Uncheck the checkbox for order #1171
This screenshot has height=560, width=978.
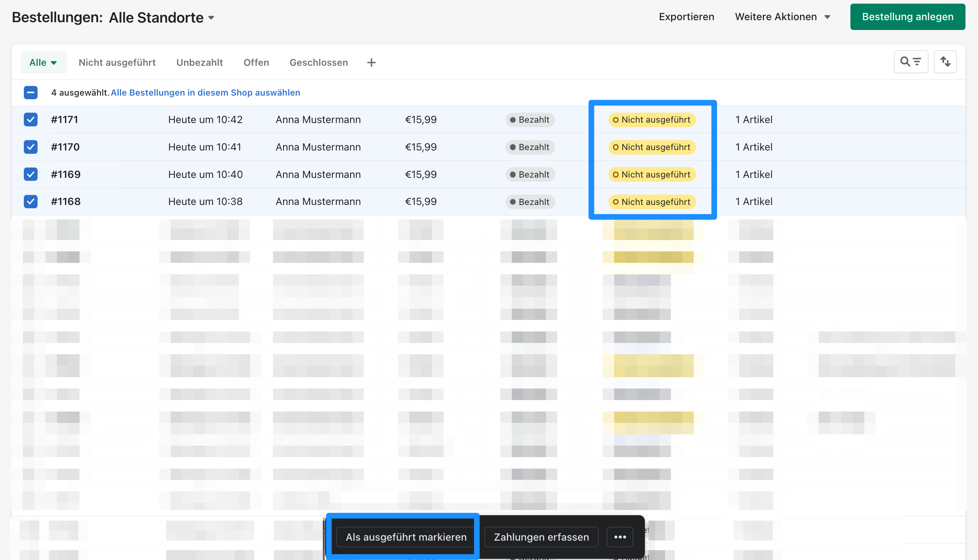pos(31,119)
